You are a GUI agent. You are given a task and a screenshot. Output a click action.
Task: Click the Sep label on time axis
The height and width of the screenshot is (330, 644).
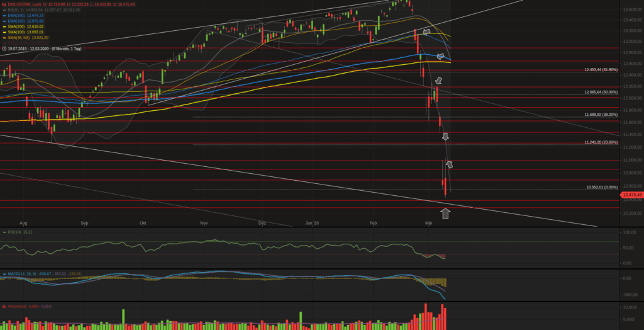click(84, 223)
